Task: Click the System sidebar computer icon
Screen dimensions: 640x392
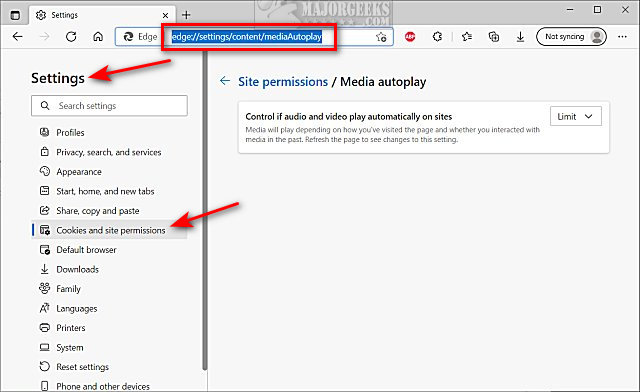Action: tap(44, 347)
